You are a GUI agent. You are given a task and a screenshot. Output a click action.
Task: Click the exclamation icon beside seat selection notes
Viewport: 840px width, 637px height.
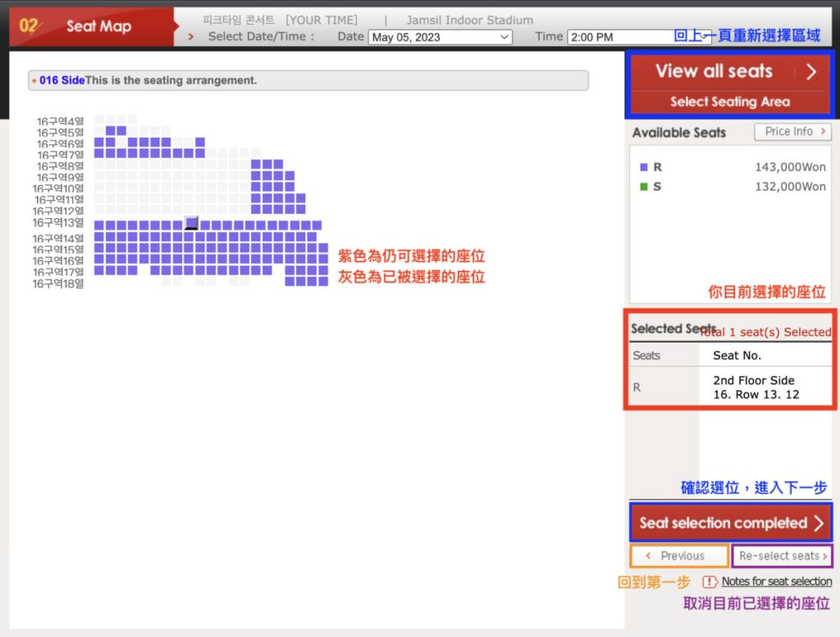(710, 581)
